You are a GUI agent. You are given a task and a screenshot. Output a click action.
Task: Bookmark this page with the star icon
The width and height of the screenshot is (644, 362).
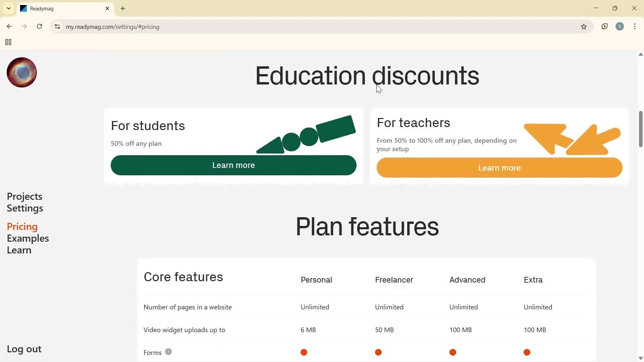584,27
